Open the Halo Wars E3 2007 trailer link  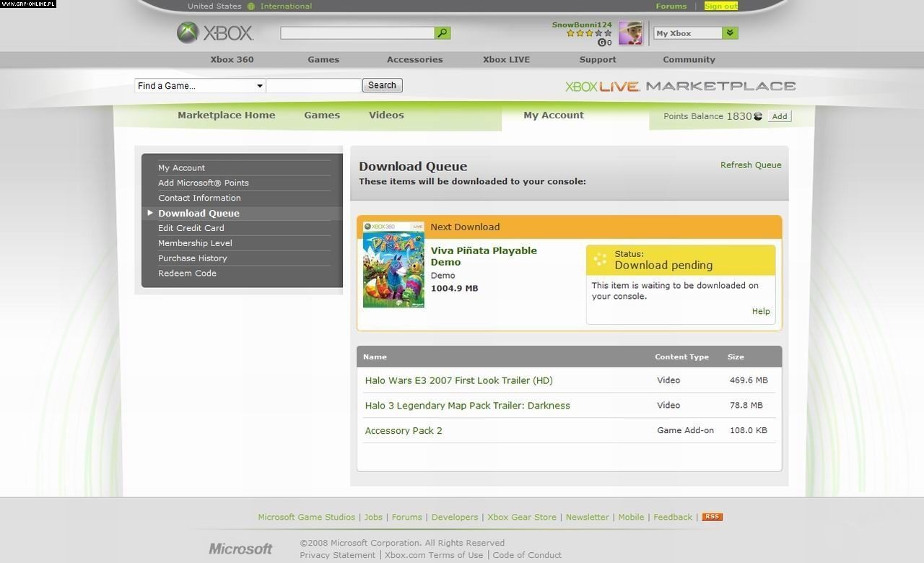458,380
